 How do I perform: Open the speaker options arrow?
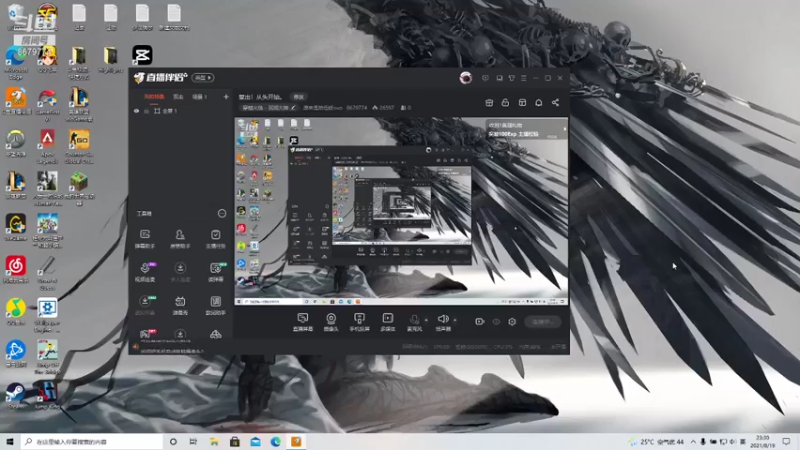[455, 320]
